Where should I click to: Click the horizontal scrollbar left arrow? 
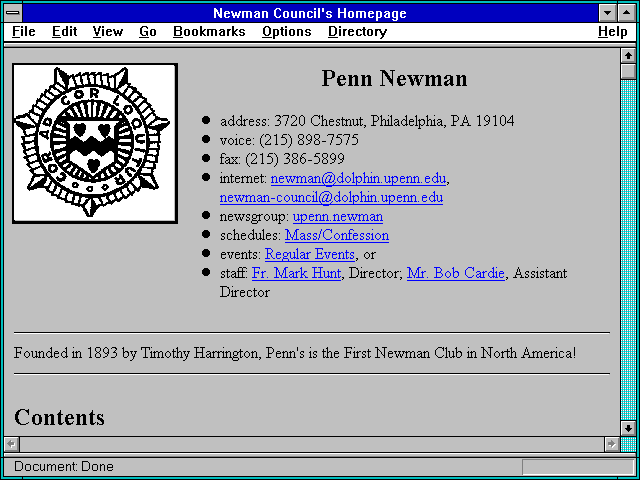click(11, 444)
